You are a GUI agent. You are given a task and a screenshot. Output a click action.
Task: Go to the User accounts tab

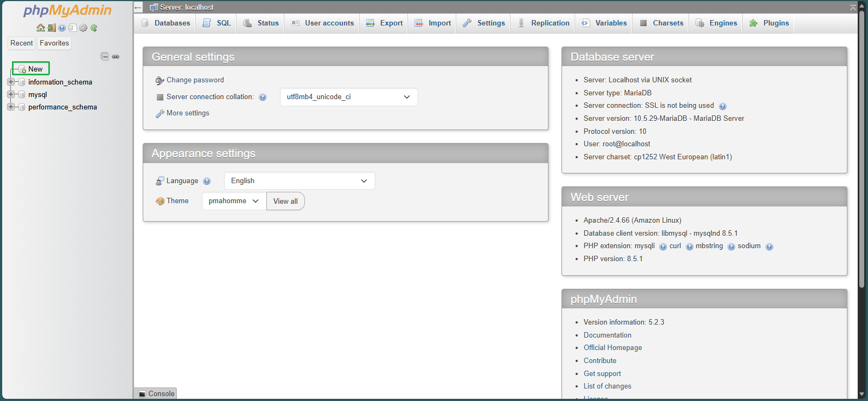coord(322,23)
